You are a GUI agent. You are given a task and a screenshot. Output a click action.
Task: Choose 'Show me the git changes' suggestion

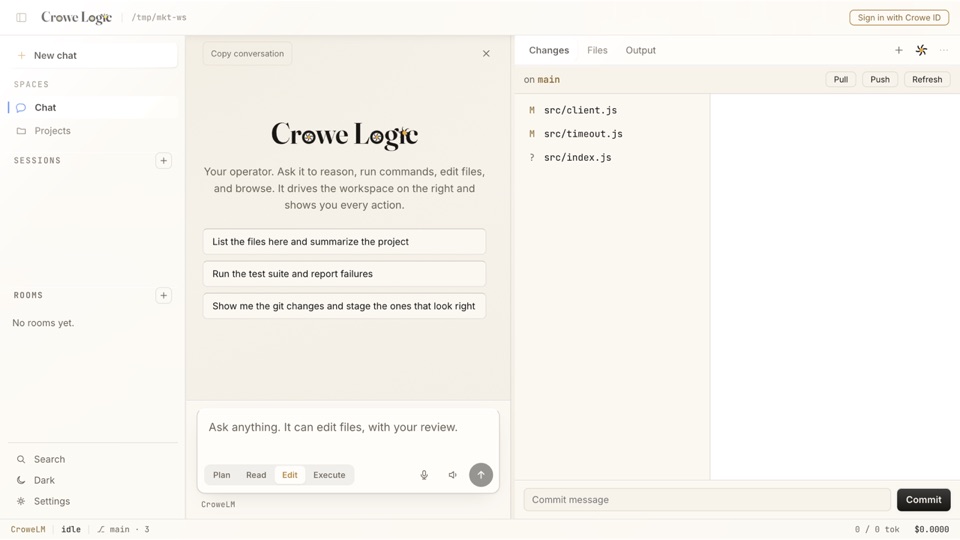click(344, 306)
